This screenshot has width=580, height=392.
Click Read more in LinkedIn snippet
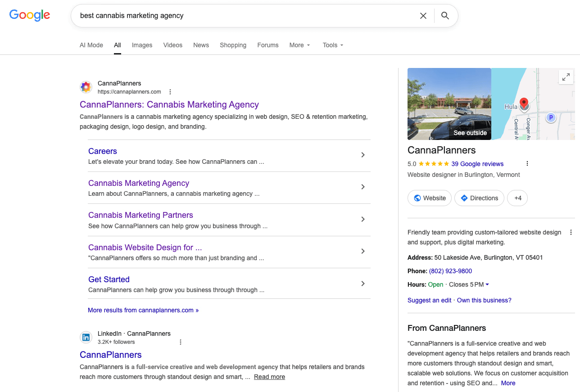pos(269,377)
